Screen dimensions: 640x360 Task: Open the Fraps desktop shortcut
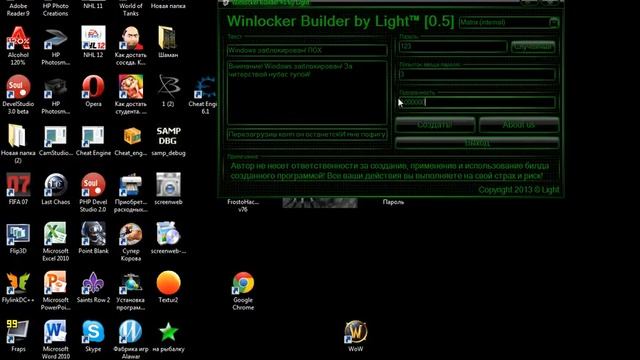[18, 332]
